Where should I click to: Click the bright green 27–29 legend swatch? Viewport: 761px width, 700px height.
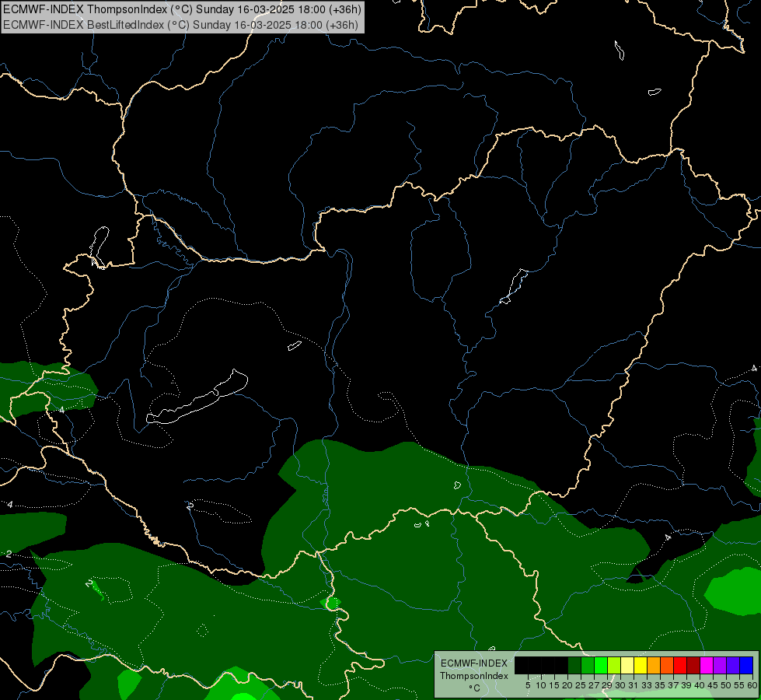tap(601, 665)
